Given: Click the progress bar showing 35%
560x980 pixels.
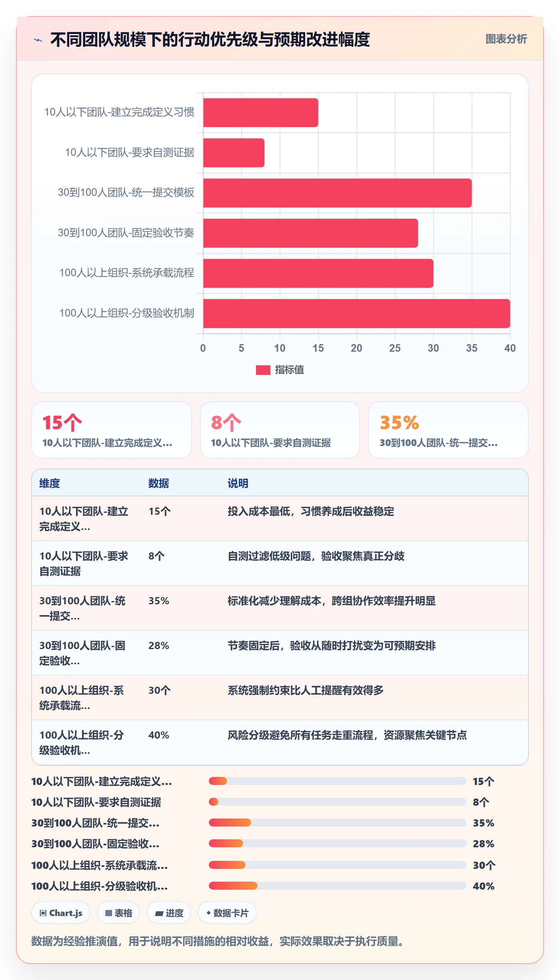Looking at the screenshot, I should (x=337, y=823).
